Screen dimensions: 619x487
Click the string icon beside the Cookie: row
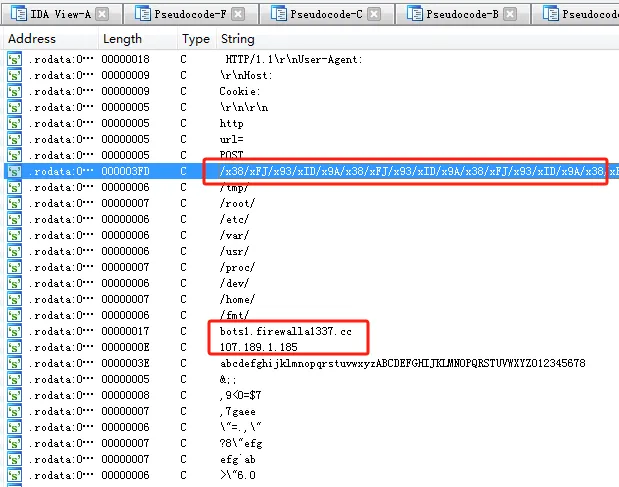(15, 91)
